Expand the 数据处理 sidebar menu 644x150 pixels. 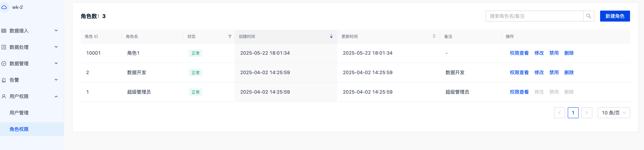[x=56, y=47]
